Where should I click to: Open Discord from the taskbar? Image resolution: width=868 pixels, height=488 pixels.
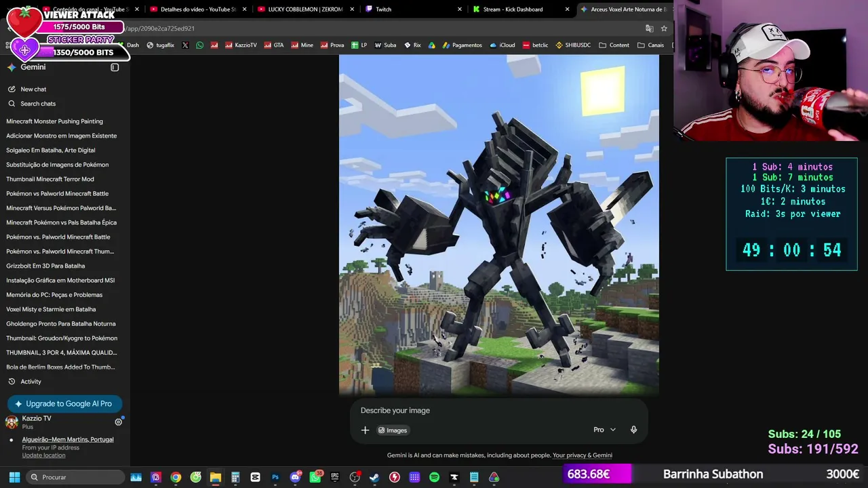295,477
